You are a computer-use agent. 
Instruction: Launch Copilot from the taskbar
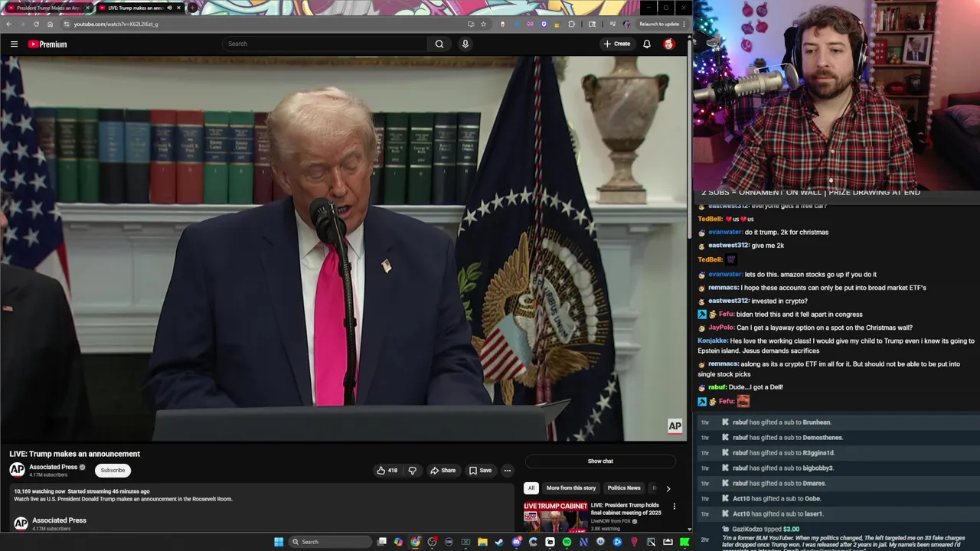point(398,542)
